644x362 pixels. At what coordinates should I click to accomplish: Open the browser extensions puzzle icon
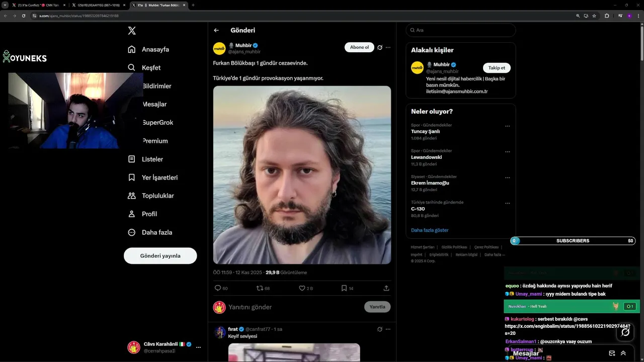tap(607, 16)
